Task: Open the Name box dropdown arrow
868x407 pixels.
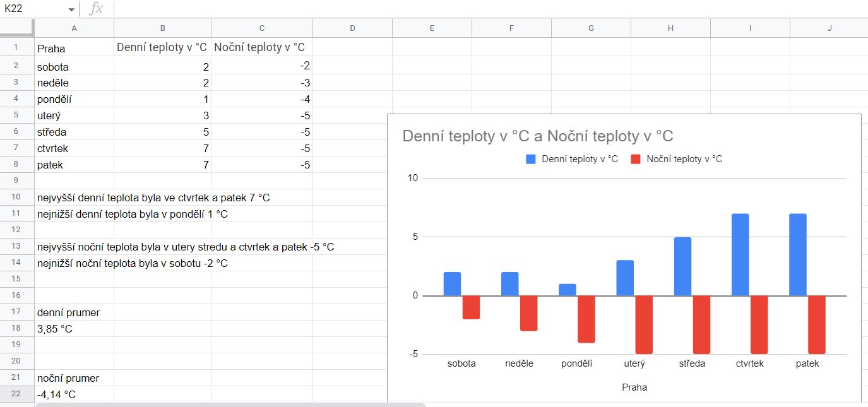Action: (x=71, y=9)
